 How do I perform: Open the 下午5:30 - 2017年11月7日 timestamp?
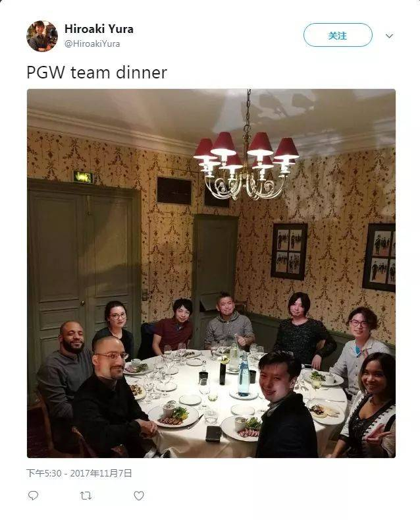[79, 473]
